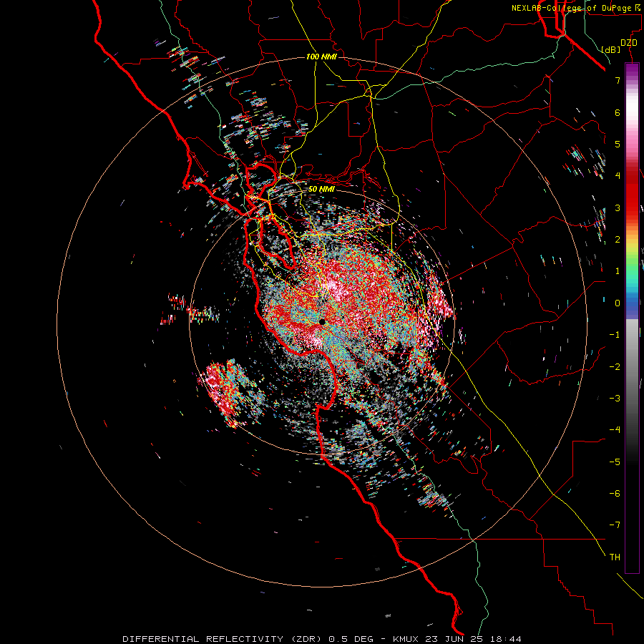Image resolution: width=644 pixels, height=644 pixels.
Task: Select the 4 label on color scale
Action: [x=618, y=176]
